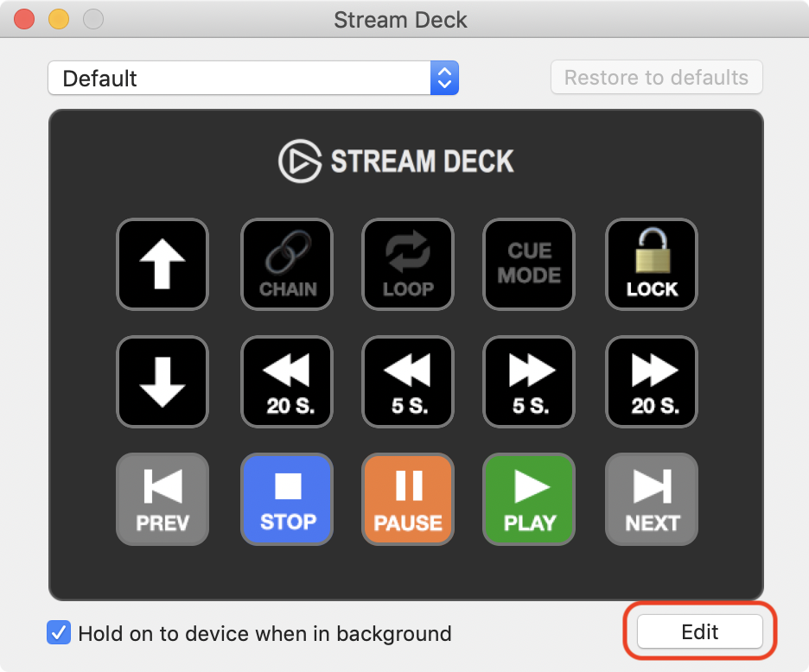Fast forward 20 seconds key
The width and height of the screenshot is (809, 672).
pyautogui.click(x=652, y=382)
